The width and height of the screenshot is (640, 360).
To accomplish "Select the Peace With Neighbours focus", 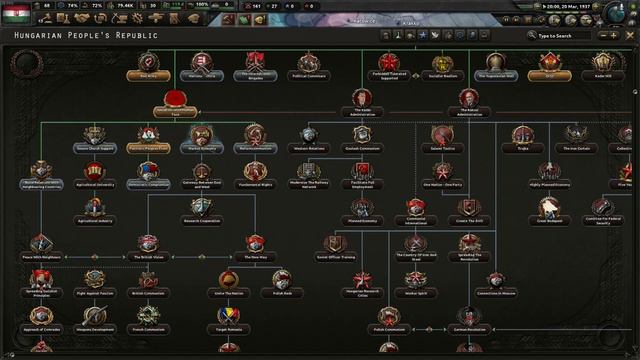I will pyautogui.click(x=41, y=248).
